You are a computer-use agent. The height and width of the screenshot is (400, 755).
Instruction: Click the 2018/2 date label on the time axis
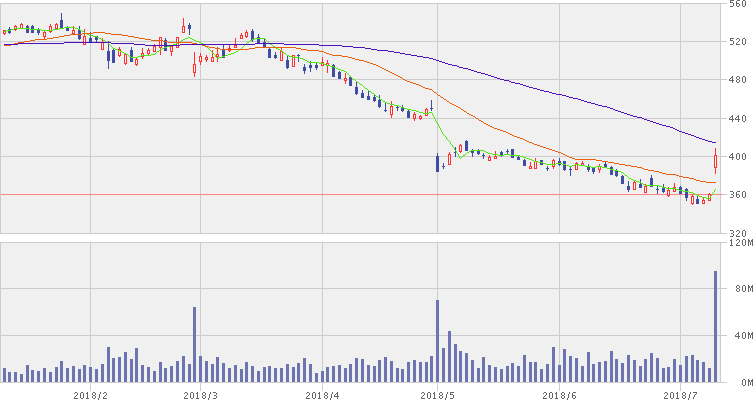(90, 394)
